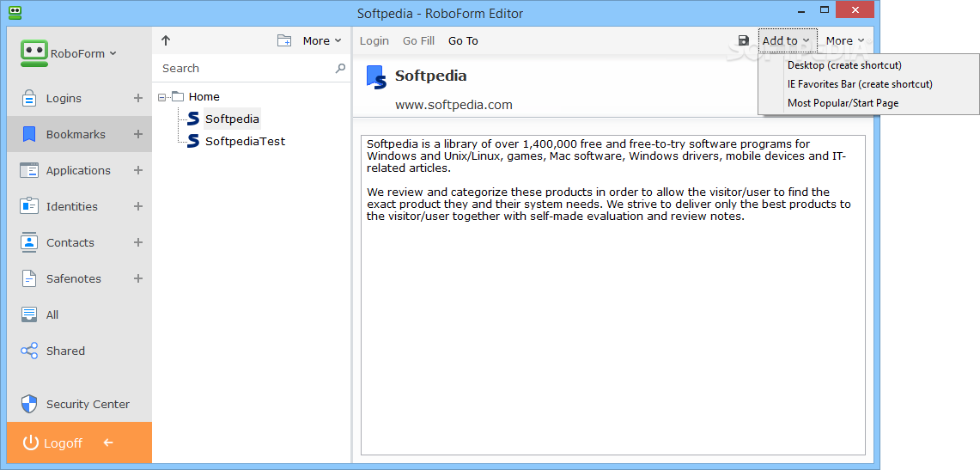
Task: Click the Go To action
Action: tap(463, 40)
